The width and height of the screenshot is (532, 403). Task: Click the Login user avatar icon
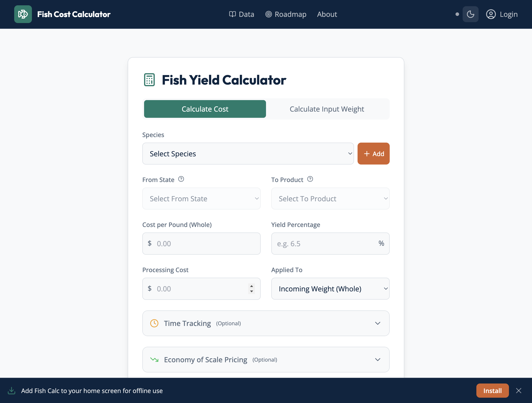[491, 14]
